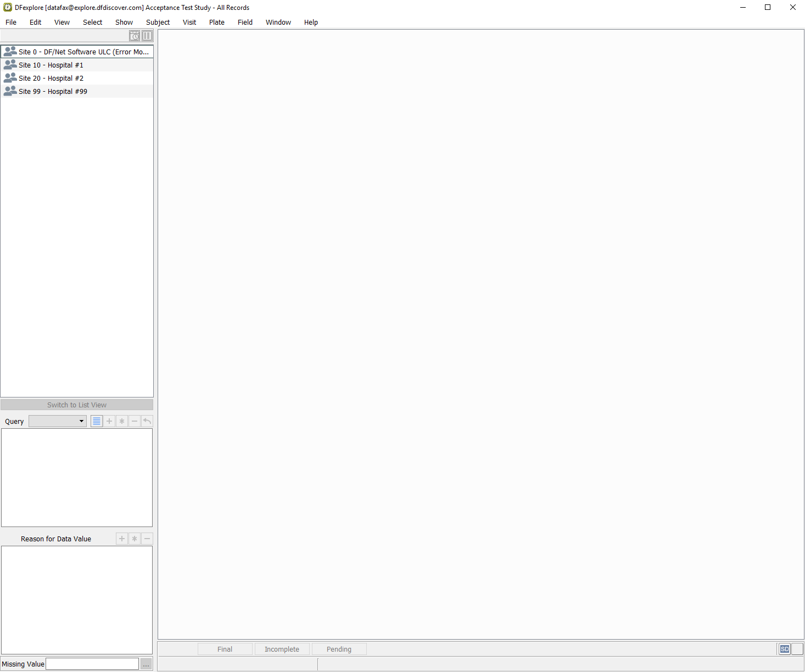805x672 pixels.
Task: Click the ellipsis button beside Missing Value
Action: point(146,664)
